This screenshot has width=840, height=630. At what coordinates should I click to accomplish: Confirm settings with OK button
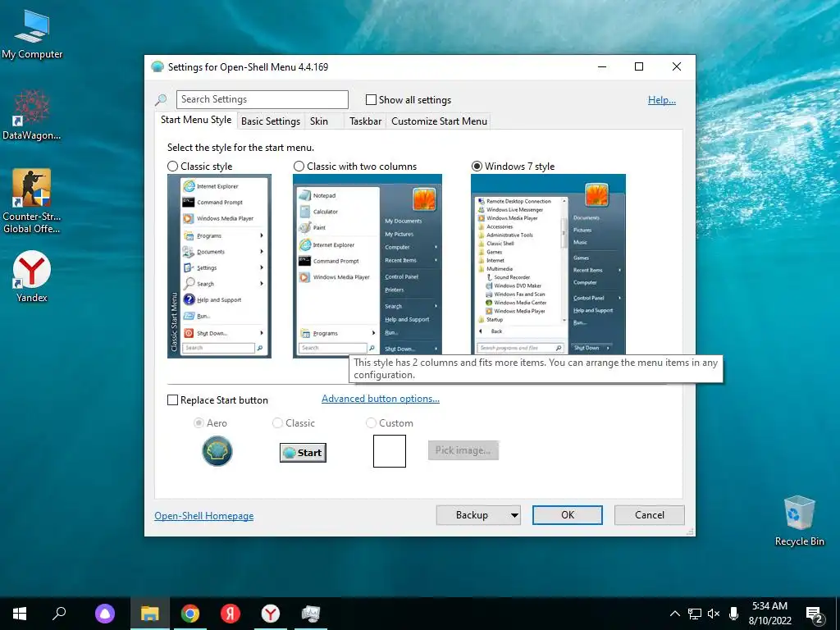tap(568, 515)
